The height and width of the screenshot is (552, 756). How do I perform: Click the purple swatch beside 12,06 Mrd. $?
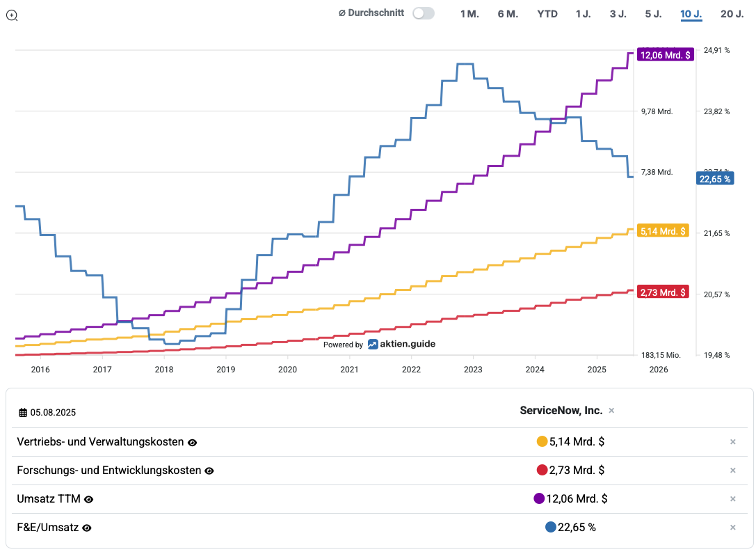coord(539,498)
